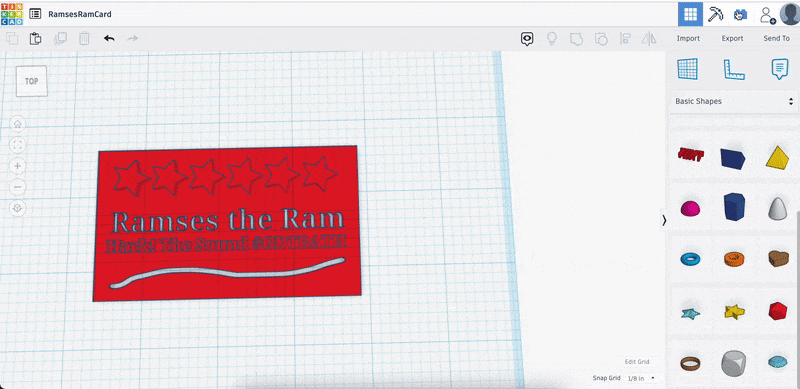Click the Duplicate and repeat icon
The image size is (800, 389).
pyautogui.click(x=60, y=38)
